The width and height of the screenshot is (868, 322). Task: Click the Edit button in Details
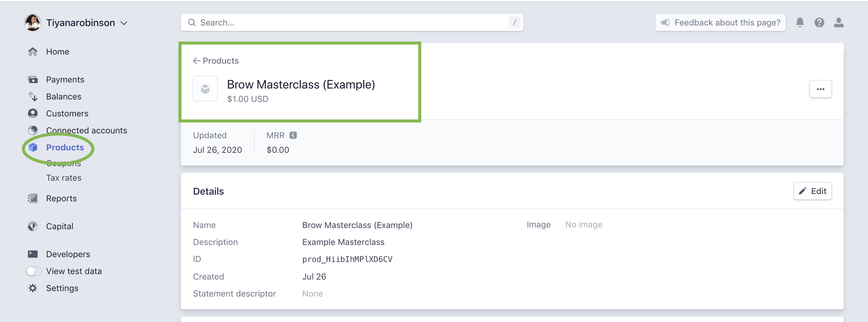click(812, 191)
